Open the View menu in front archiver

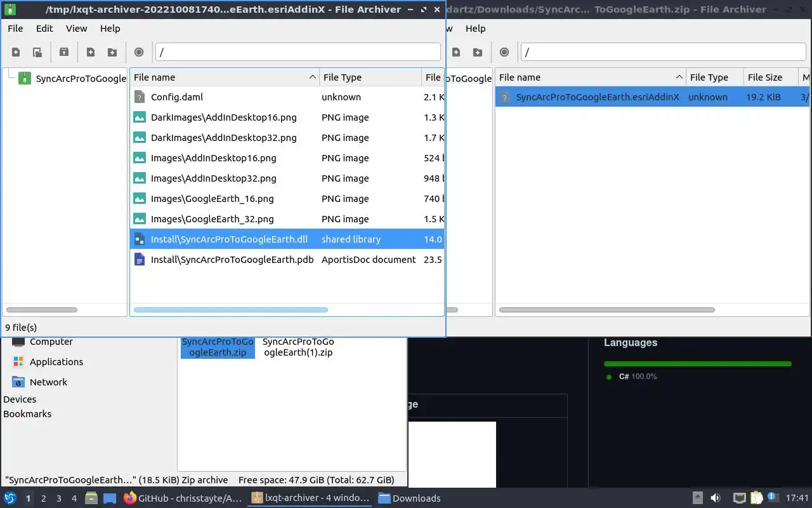[76, 29]
